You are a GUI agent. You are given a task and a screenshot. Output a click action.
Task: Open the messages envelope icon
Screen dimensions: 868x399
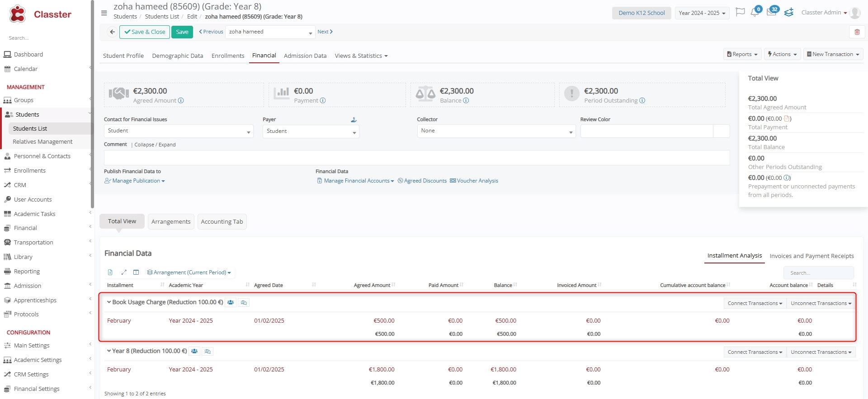coord(771,12)
